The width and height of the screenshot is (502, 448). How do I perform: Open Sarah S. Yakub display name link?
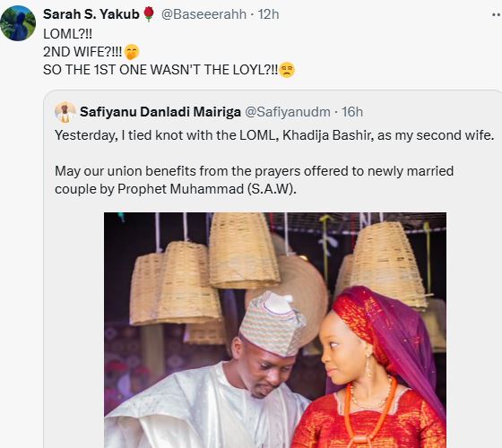coord(91,14)
